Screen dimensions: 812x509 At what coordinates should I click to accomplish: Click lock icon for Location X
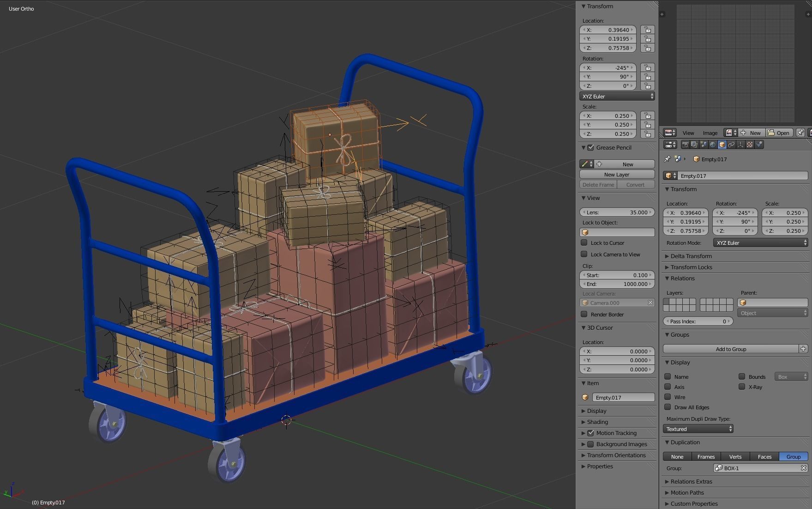point(648,30)
